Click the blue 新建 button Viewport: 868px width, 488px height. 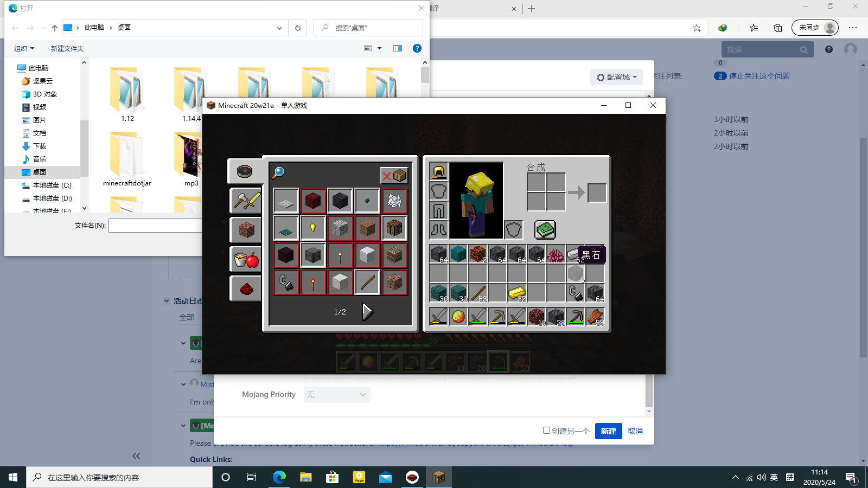point(608,431)
